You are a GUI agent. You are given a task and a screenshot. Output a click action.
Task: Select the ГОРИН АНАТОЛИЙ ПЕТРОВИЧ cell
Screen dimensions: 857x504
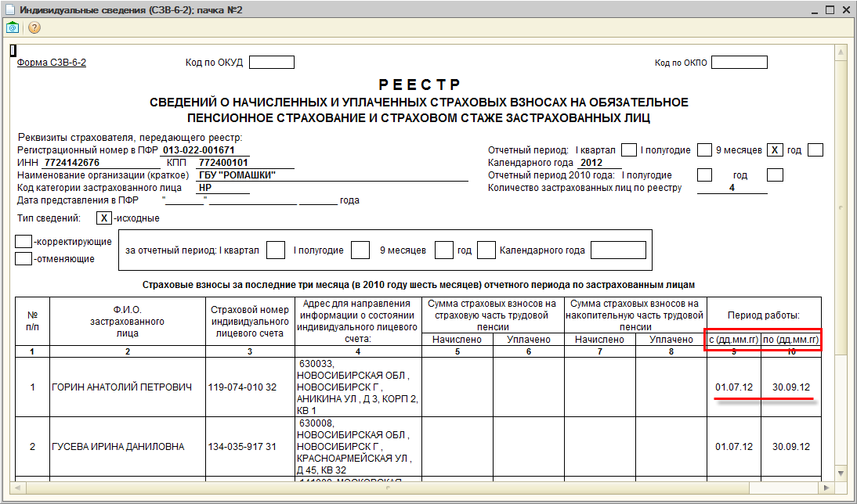point(128,387)
